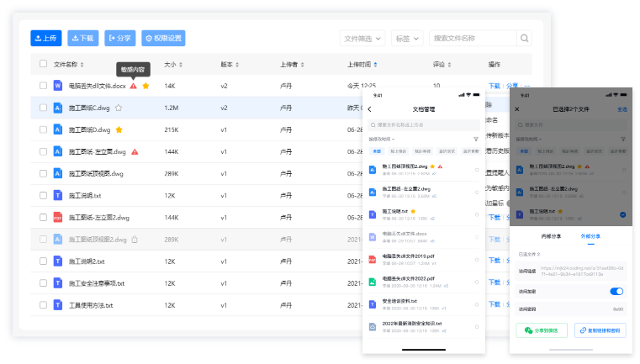This screenshot has width=640, height=364.
Task: Tap 全选 select-all link on share screen
Action: [x=622, y=109]
